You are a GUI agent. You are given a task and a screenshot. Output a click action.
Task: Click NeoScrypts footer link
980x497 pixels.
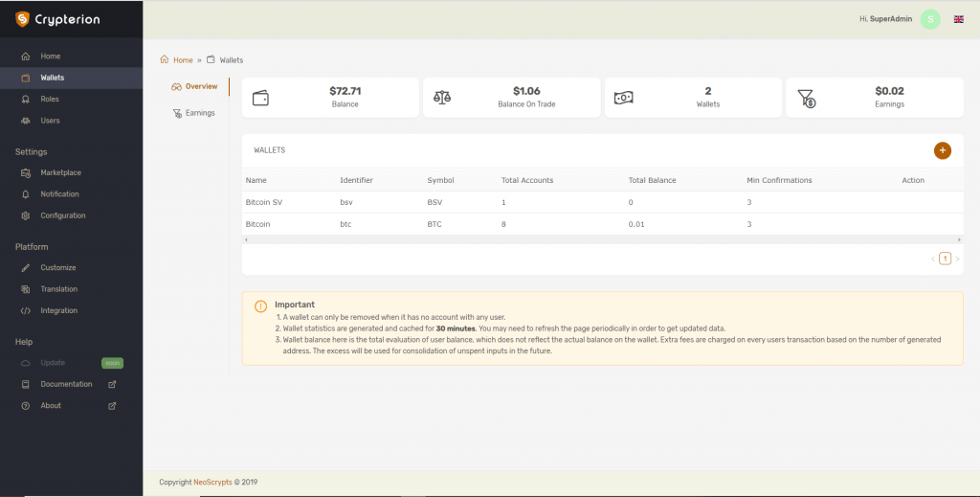[212, 482]
